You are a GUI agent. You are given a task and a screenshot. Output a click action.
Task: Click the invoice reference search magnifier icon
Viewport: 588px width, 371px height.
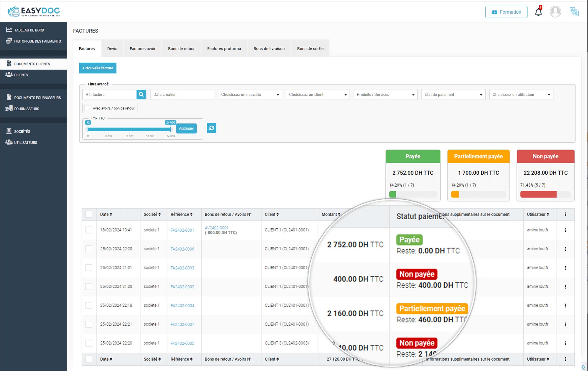click(x=141, y=94)
